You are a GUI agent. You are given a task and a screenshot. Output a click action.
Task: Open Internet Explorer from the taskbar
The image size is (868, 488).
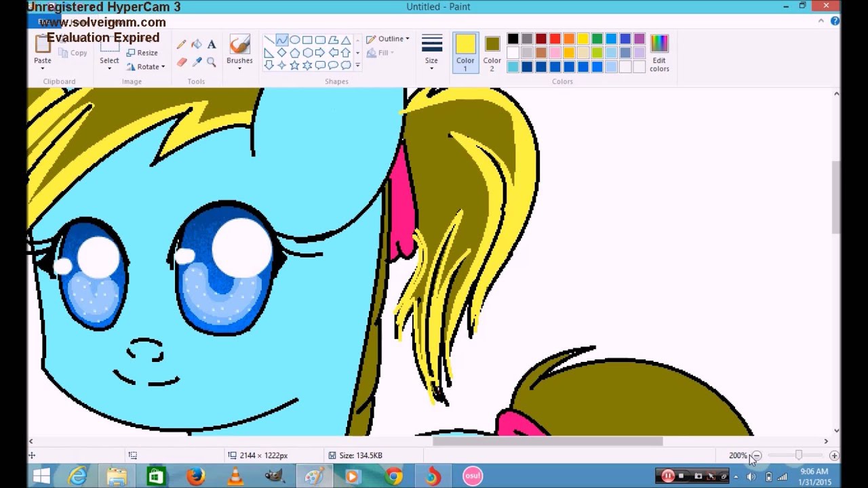coord(77,476)
